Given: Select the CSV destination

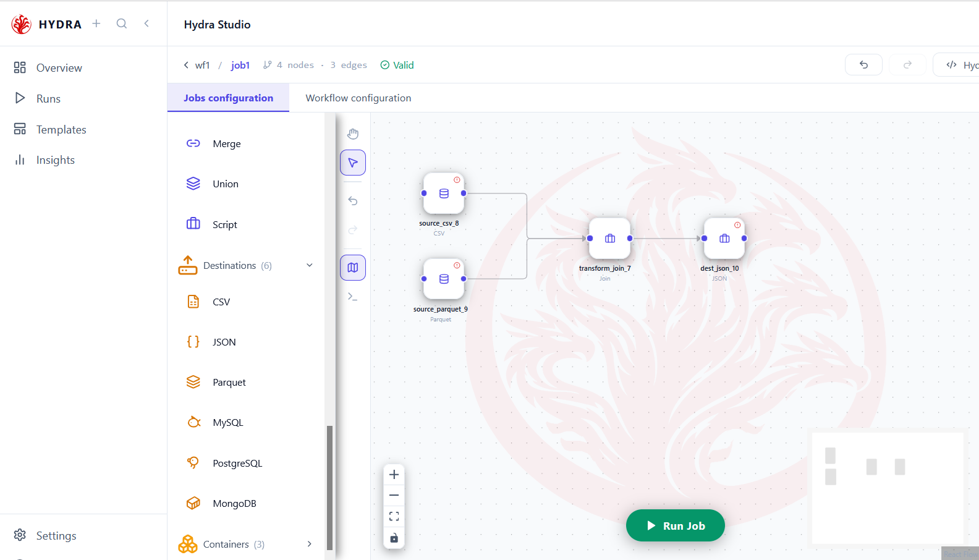Looking at the screenshot, I should point(247,302).
